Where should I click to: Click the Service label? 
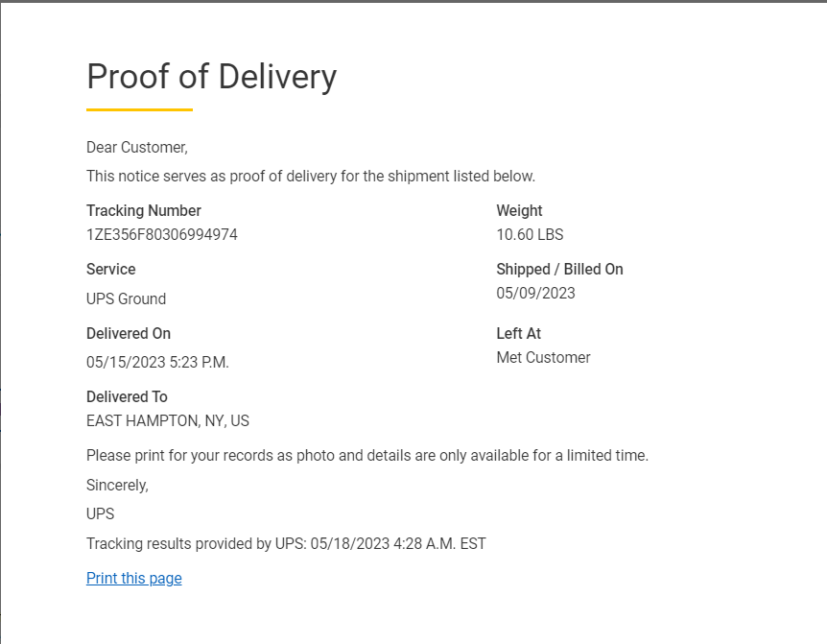[x=110, y=270]
